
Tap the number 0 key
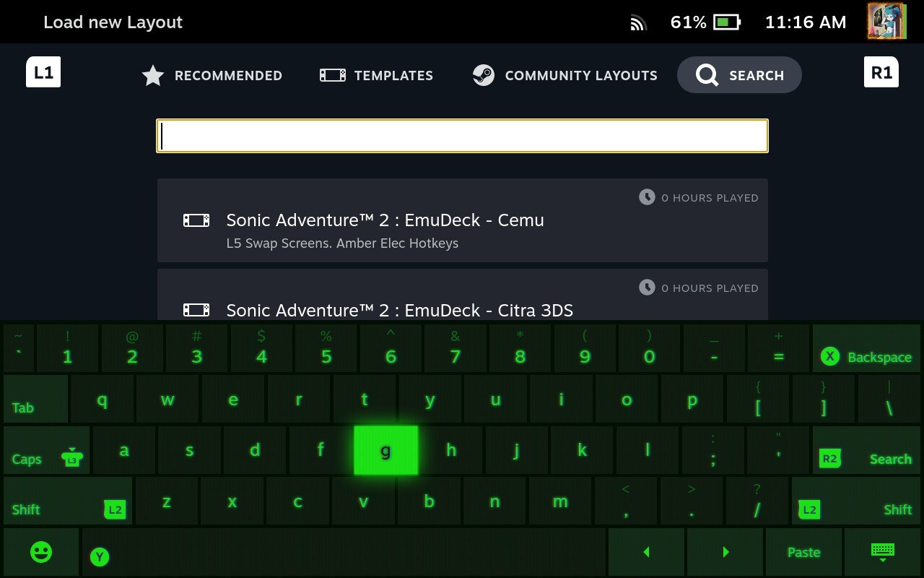point(649,348)
